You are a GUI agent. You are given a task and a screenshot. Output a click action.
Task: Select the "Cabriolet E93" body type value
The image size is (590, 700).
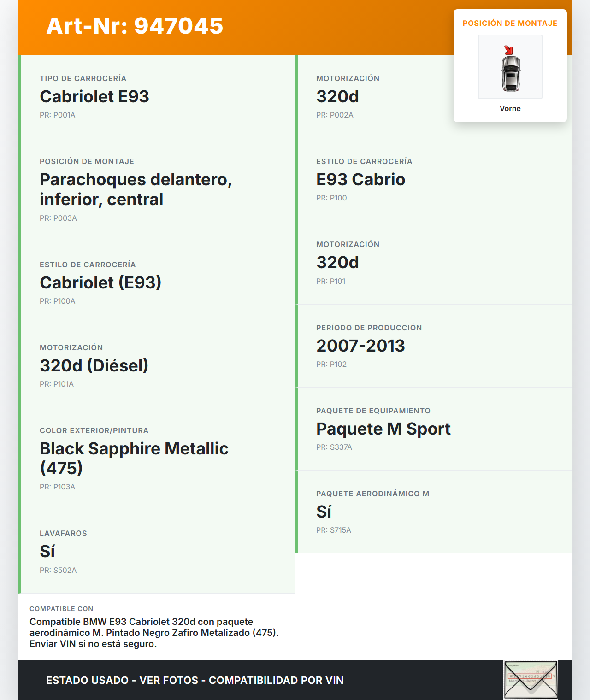point(94,96)
